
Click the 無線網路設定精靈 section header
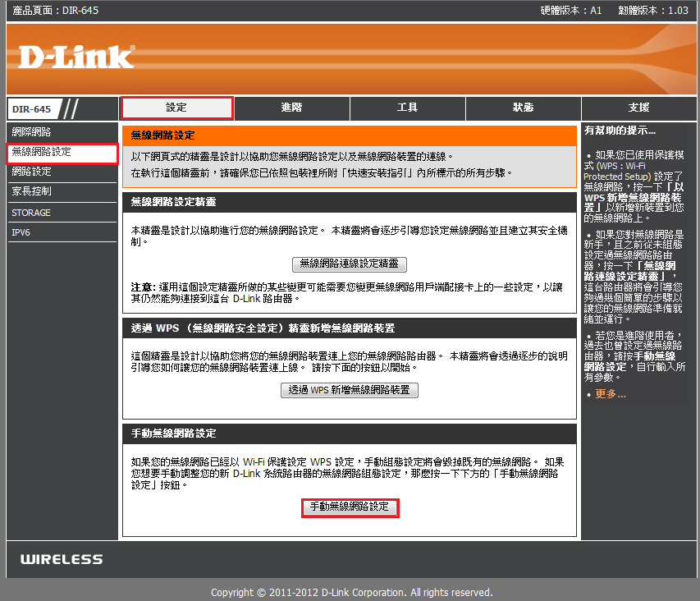pos(173,202)
